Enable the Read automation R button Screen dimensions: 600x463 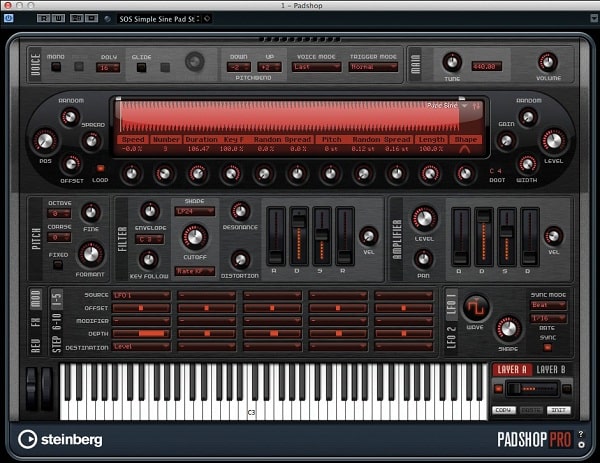(x=44, y=18)
